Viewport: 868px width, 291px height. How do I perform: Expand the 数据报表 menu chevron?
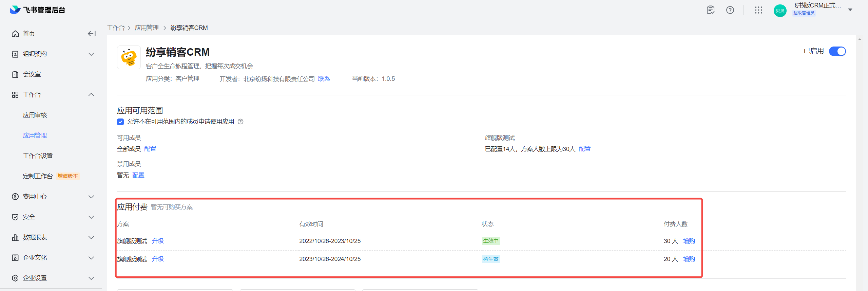(x=91, y=237)
